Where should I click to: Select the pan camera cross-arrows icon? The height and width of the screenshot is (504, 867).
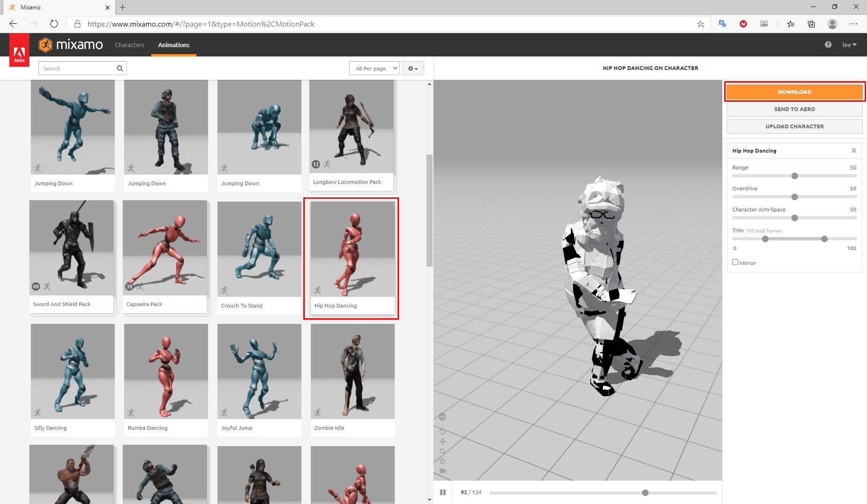tap(442, 441)
